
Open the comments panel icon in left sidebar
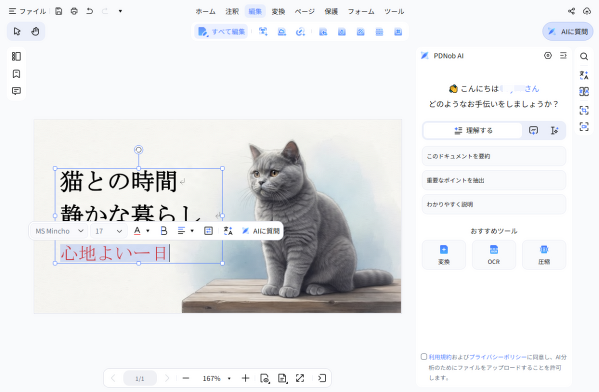(x=16, y=91)
